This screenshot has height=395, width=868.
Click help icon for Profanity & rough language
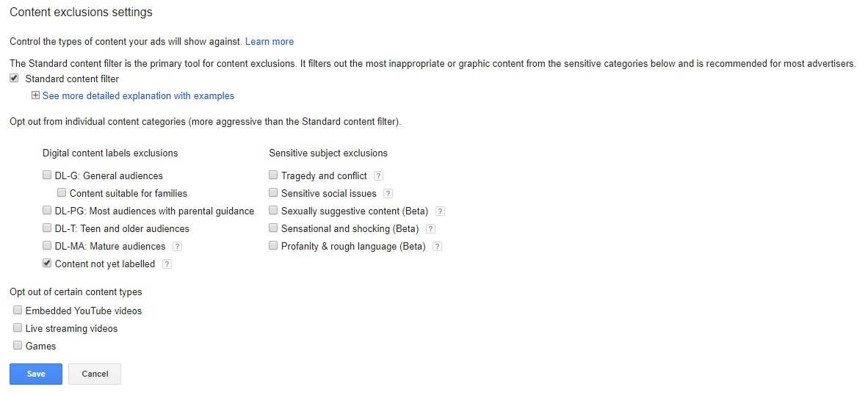click(x=438, y=247)
